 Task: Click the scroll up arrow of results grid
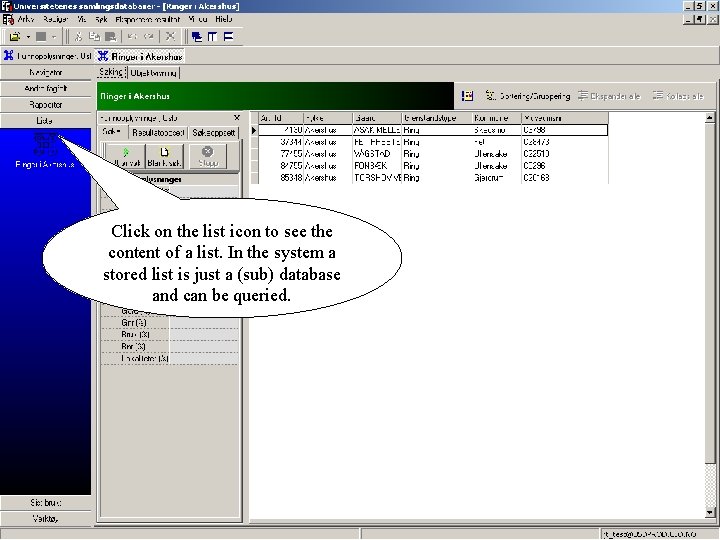(709, 118)
